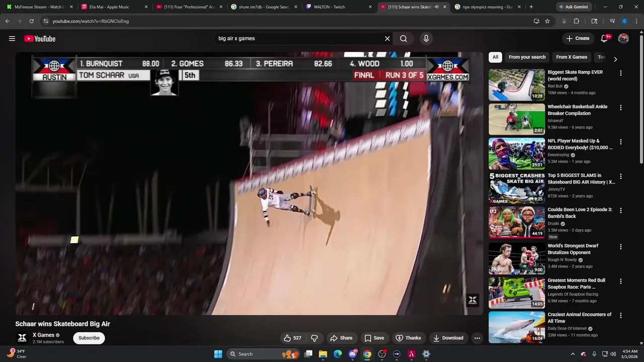The width and height of the screenshot is (644, 362).
Task: Subscribe to the X Games channel
Action: click(89, 338)
